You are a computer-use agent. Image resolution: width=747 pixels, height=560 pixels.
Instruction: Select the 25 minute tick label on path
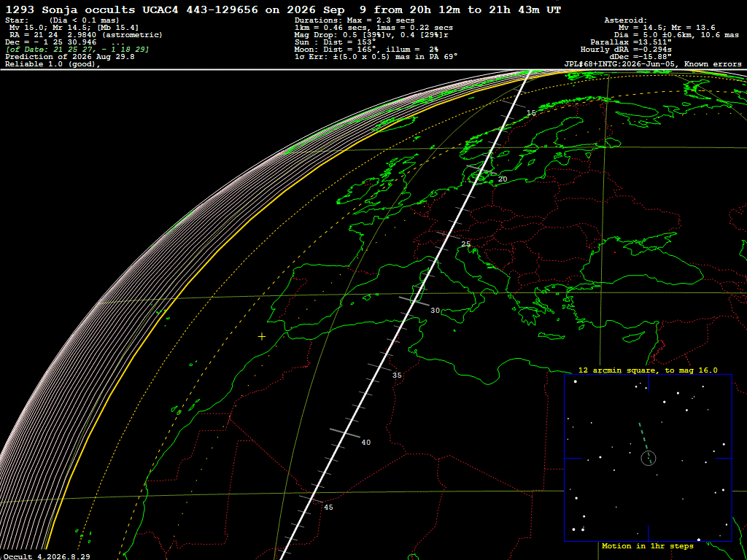tap(466, 244)
